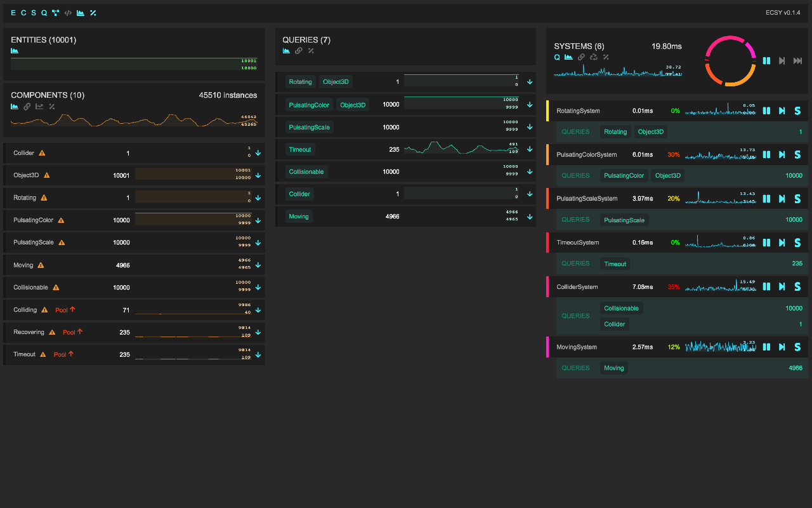Open the Queries view using the Q icon
Image resolution: width=812 pixels, height=508 pixels.
tap(44, 12)
